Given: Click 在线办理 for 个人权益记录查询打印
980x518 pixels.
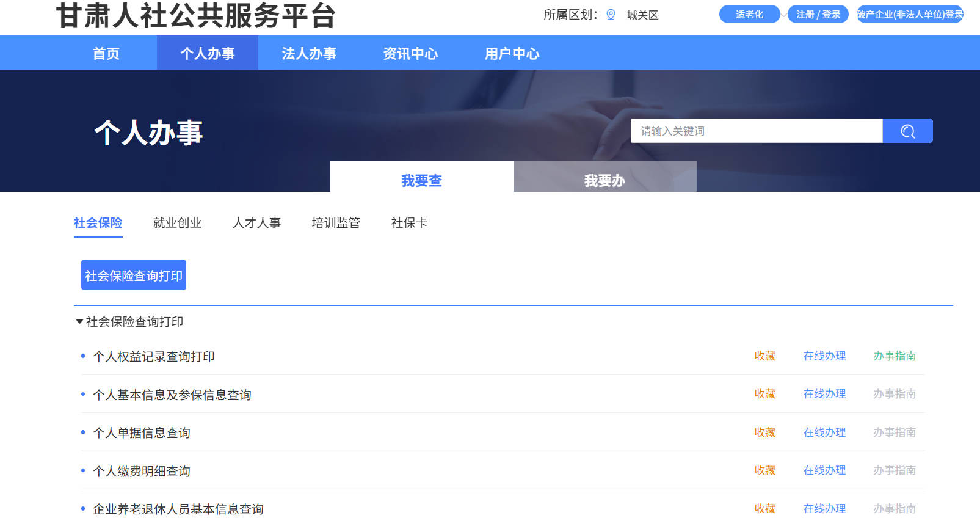Looking at the screenshot, I should point(825,356).
